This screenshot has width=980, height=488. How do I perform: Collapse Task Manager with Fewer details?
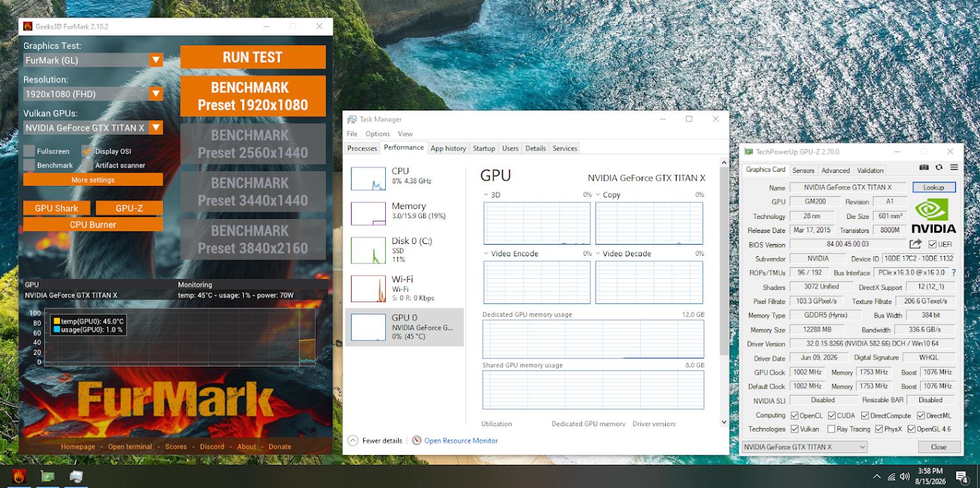[375, 440]
